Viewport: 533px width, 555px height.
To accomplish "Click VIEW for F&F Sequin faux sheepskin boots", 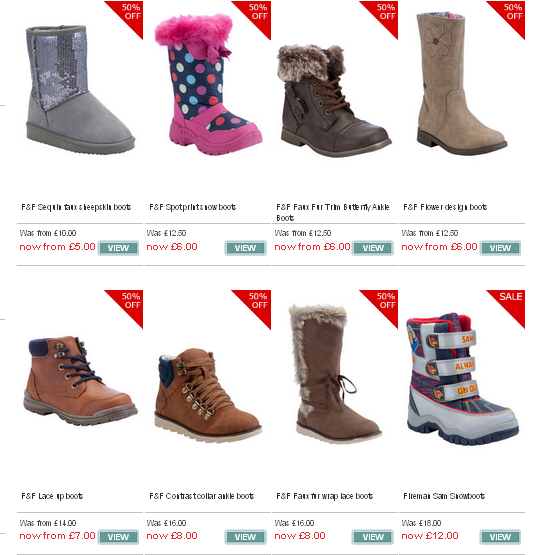I will tap(118, 248).
